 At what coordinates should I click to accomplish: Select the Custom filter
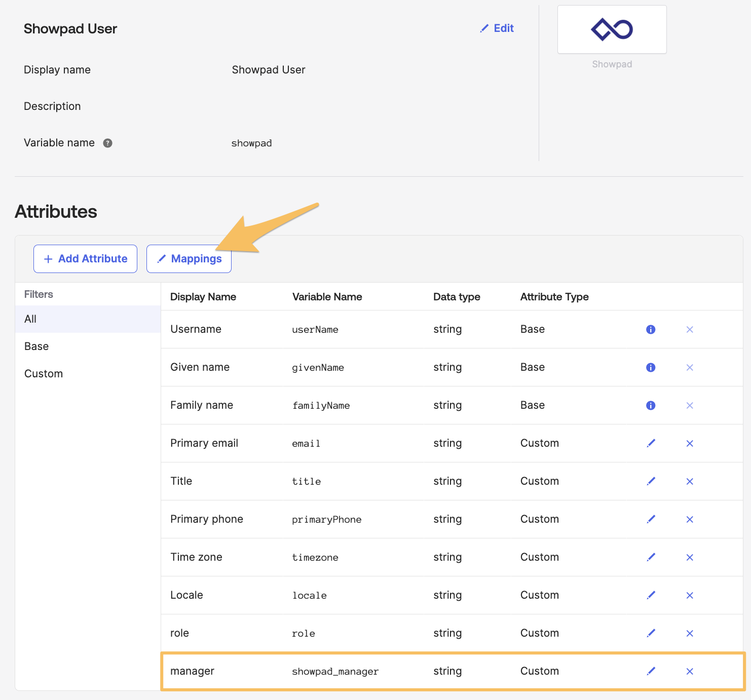(x=88, y=374)
